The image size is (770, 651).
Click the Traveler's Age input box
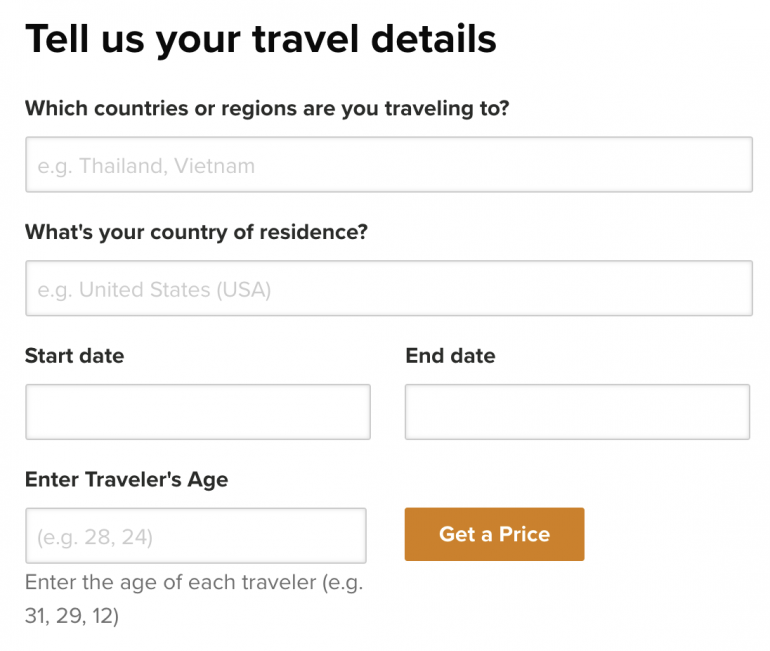click(x=195, y=536)
